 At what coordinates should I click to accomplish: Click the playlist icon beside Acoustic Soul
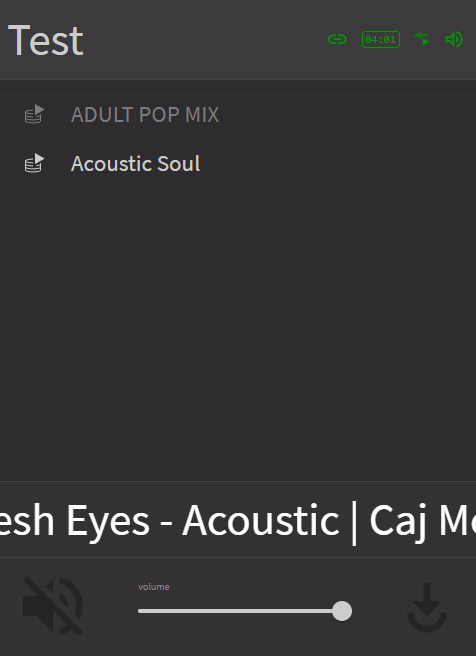point(34,163)
